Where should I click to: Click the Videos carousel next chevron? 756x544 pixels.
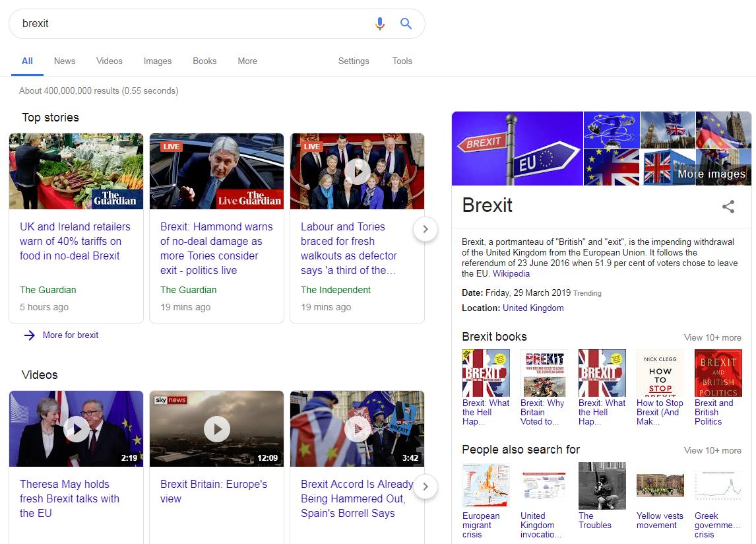(x=425, y=486)
